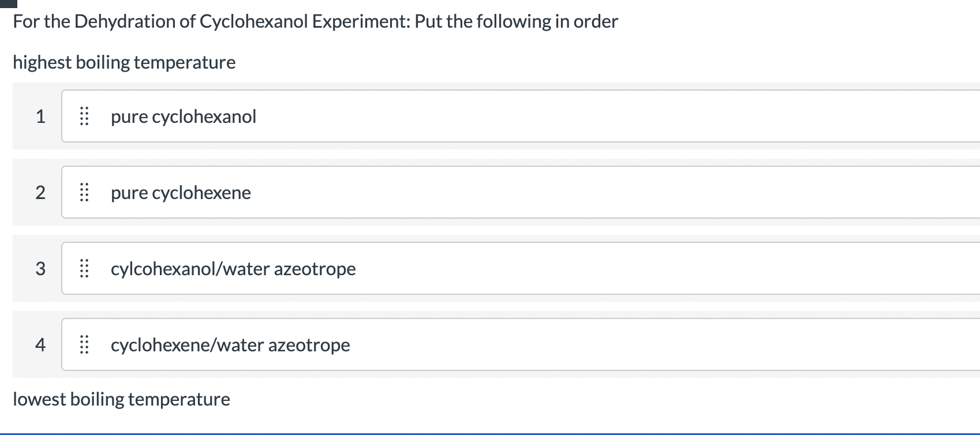
Task: Click the highest boiling temperature label
Action: [125, 62]
